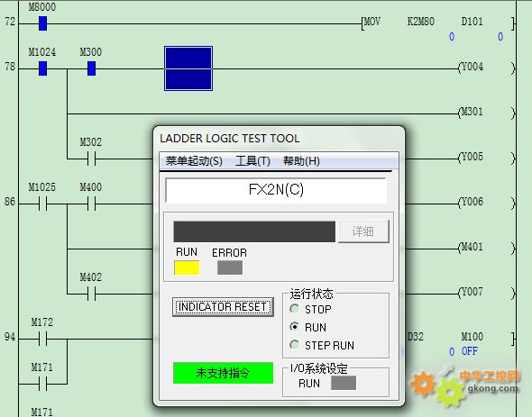Click the INDICATOR RESET button
Viewport: 532px width, 417px height.
223,307
